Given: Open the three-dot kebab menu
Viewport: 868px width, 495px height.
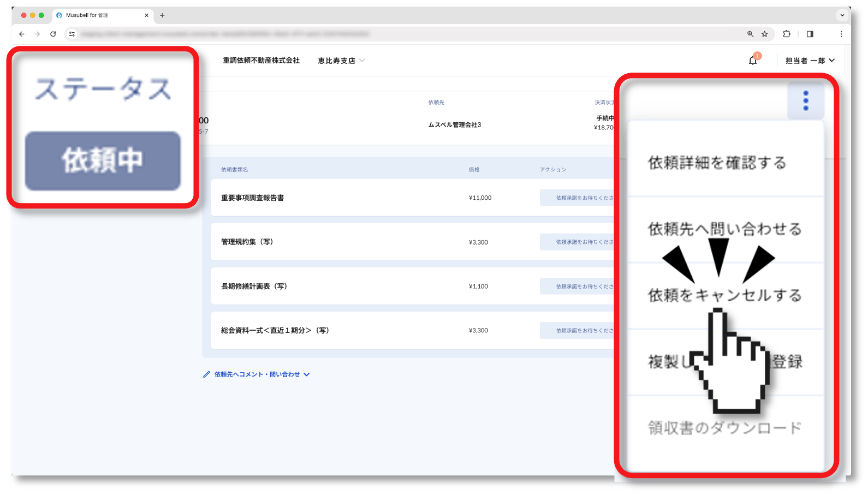Looking at the screenshot, I should tap(805, 101).
